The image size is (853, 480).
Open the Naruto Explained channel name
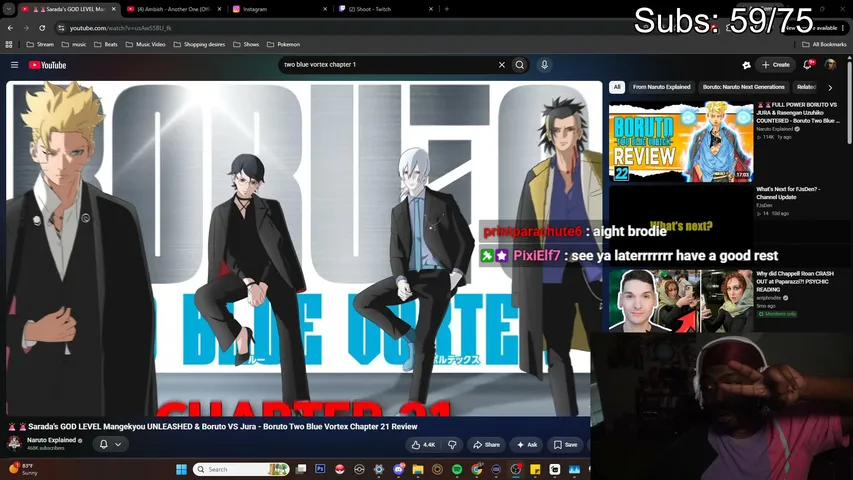(51, 440)
